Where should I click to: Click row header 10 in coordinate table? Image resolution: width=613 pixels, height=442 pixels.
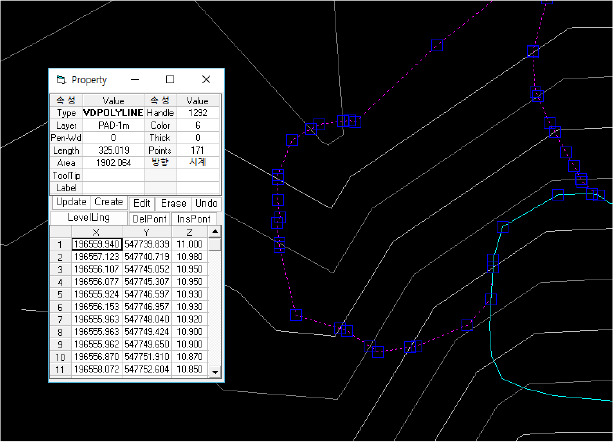(60, 357)
